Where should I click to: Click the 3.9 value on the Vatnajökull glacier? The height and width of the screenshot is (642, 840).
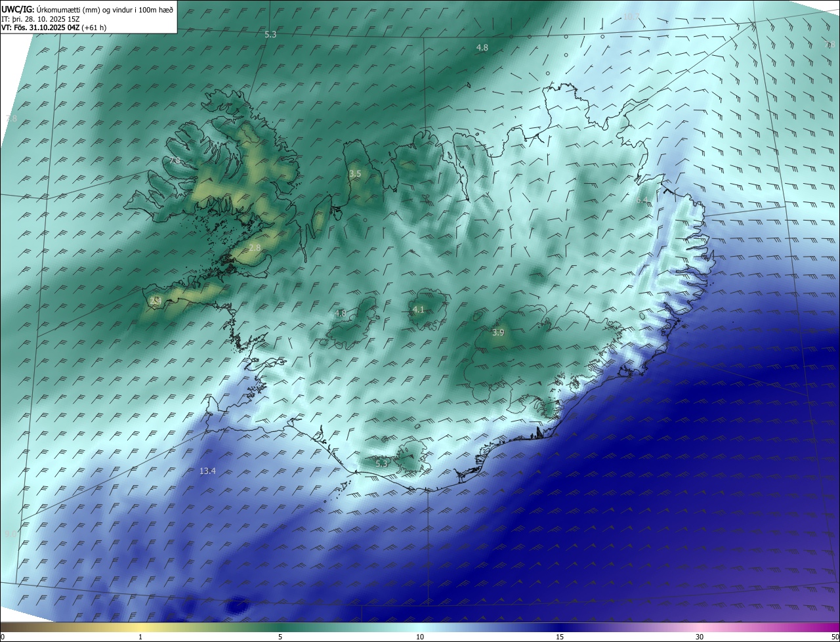pyautogui.click(x=498, y=333)
